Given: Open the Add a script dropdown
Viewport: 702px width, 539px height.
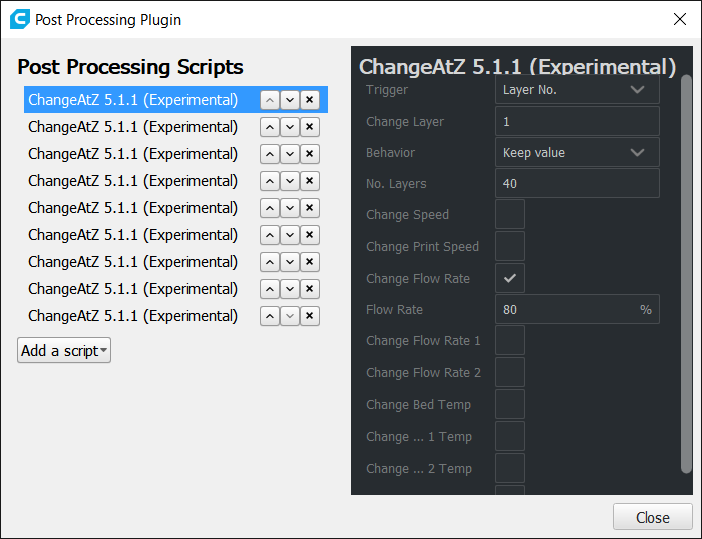Looking at the screenshot, I should click(64, 350).
